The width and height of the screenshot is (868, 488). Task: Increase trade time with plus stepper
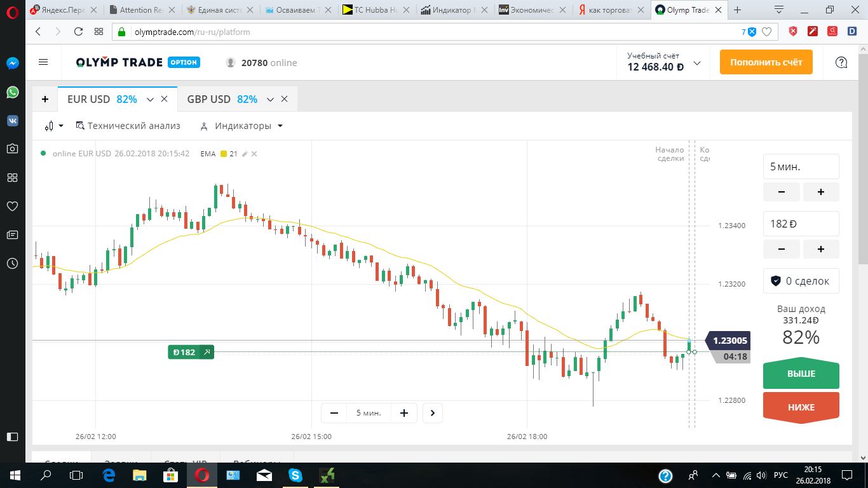pos(821,192)
